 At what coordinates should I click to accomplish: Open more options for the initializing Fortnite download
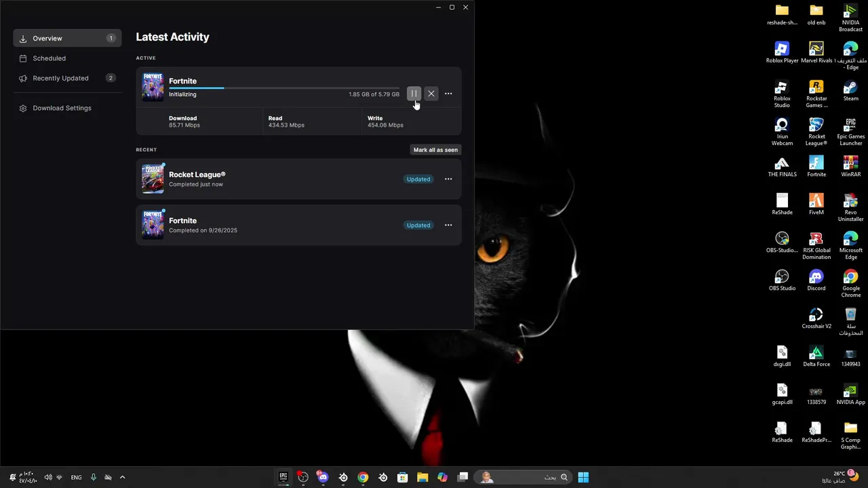tap(448, 94)
